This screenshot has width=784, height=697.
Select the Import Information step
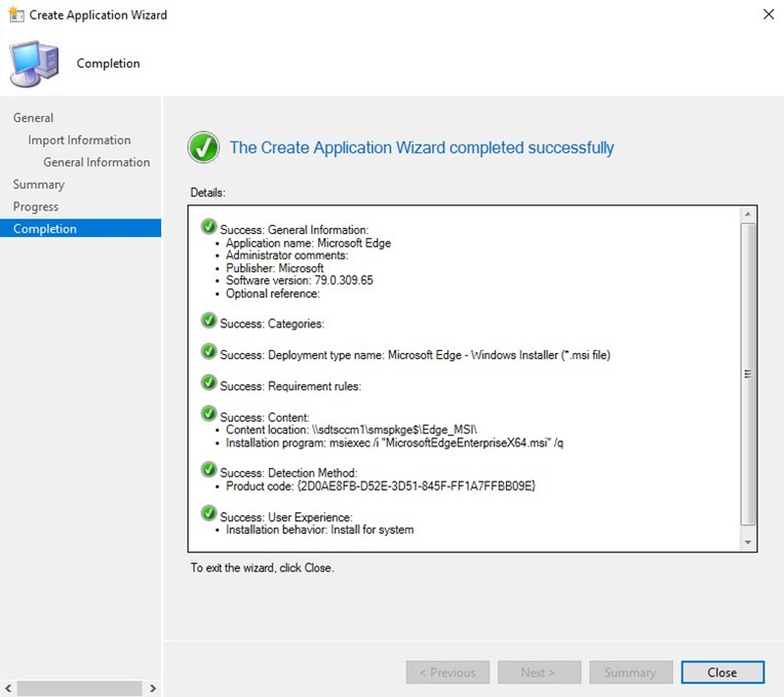tap(79, 141)
